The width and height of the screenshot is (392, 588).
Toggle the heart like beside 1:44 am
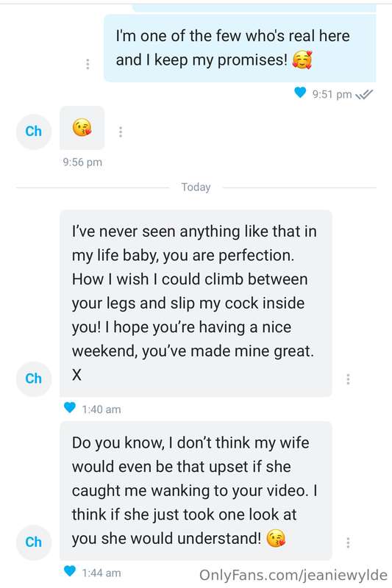[x=70, y=571]
